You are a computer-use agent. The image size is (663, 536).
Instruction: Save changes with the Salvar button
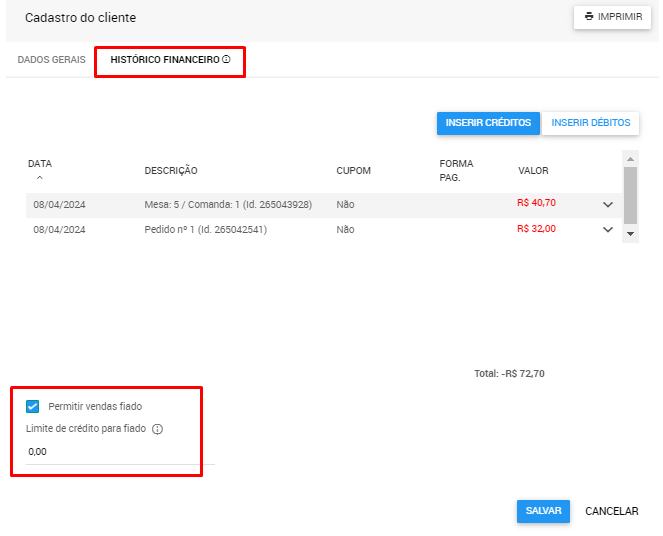point(543,511)
